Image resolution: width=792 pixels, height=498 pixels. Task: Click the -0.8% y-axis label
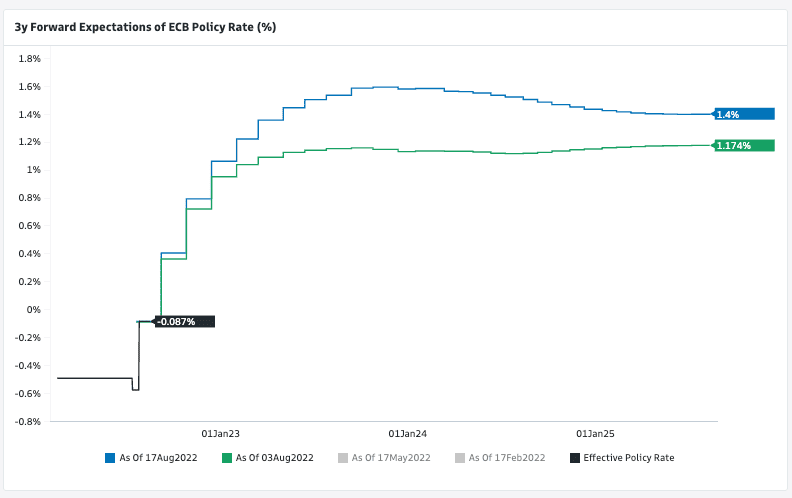(x=28, y=421)
